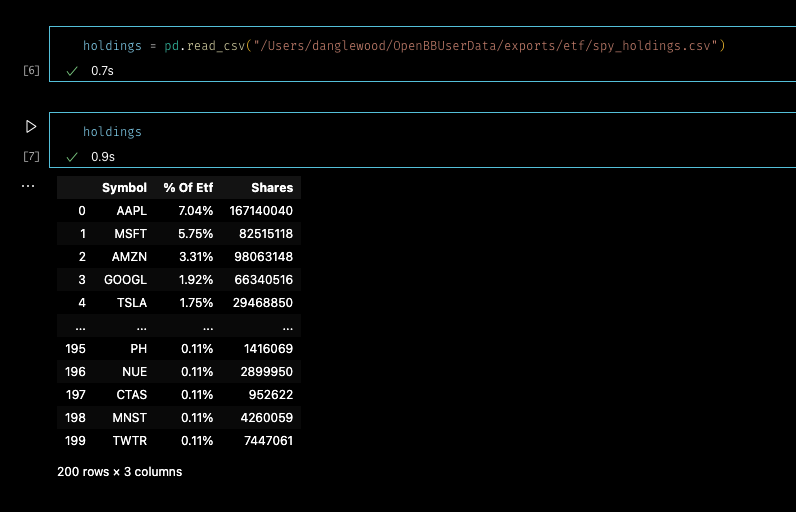796x512 pixels.
Task: Run the holdings cell with play icon
Action: tap(31, 126)
